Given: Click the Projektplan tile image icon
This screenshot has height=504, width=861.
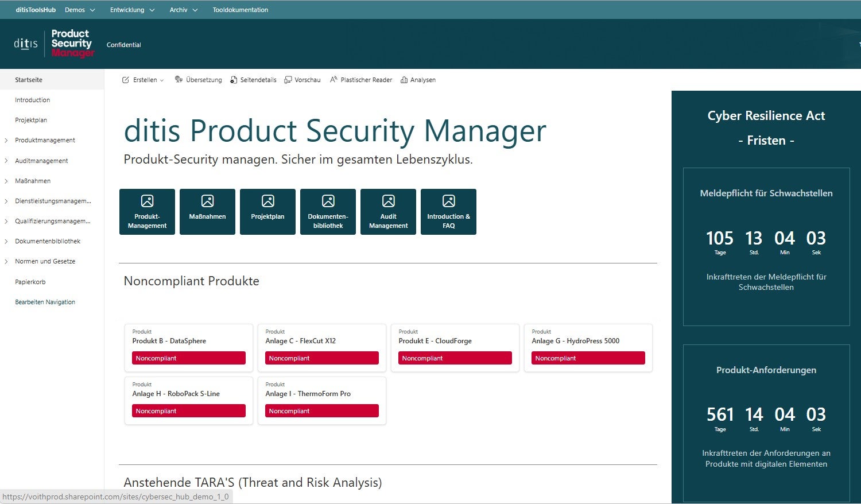Looking at the screenshot, I should click(x=267, y=201).
